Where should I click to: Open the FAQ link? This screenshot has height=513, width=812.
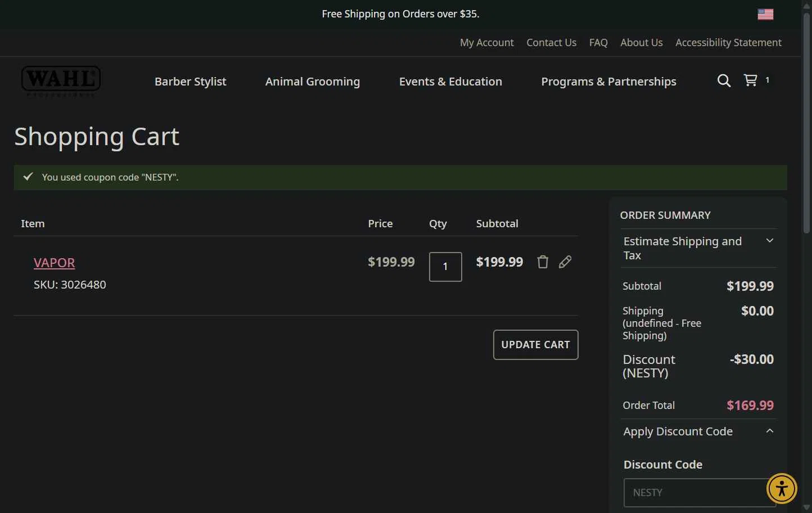pyautogui.click(x=598, y=43)
